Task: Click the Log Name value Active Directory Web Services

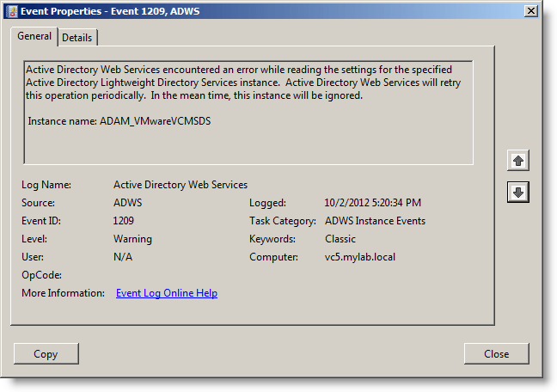Action: (x=181, y=185)
